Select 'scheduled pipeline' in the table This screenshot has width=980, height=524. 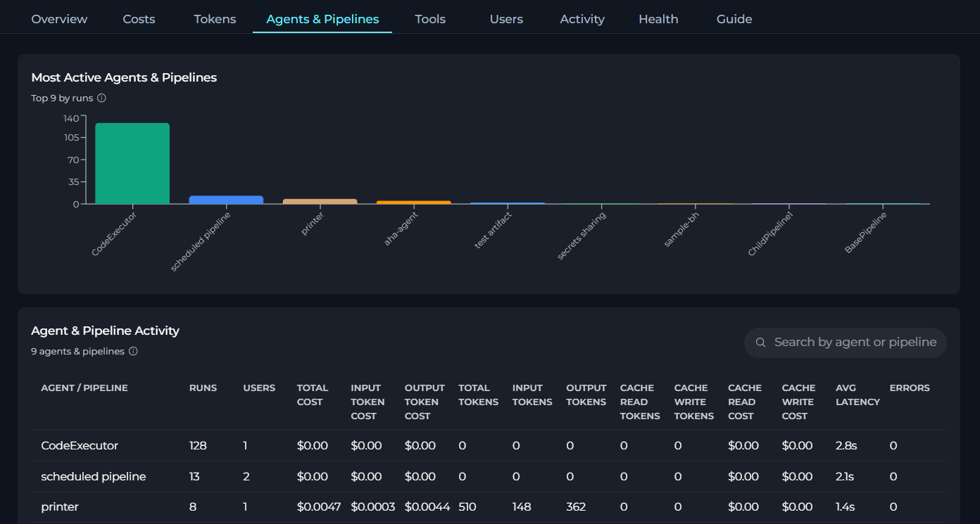point(94,477)
